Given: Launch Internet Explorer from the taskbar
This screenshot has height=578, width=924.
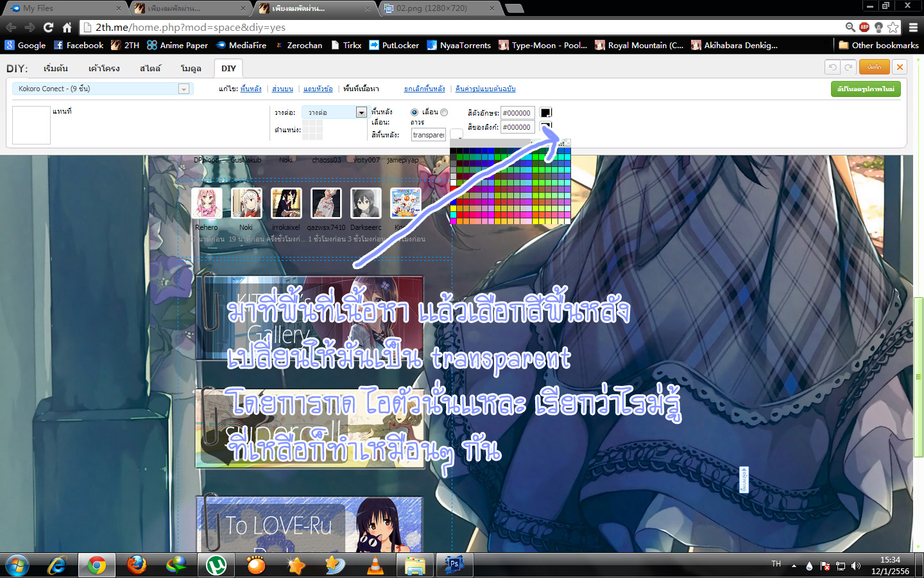Looking at the screenshot, I should click(x=57, y=566).
